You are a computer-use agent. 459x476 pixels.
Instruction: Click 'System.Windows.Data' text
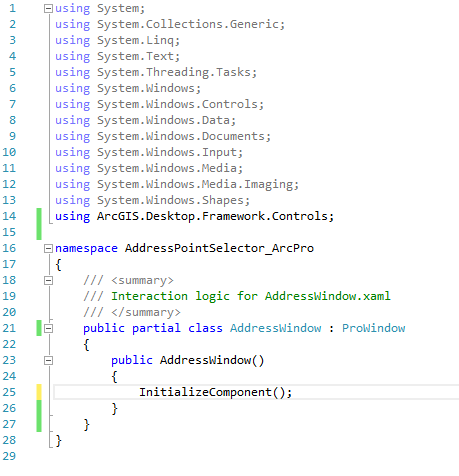click(x=164, y=120)
